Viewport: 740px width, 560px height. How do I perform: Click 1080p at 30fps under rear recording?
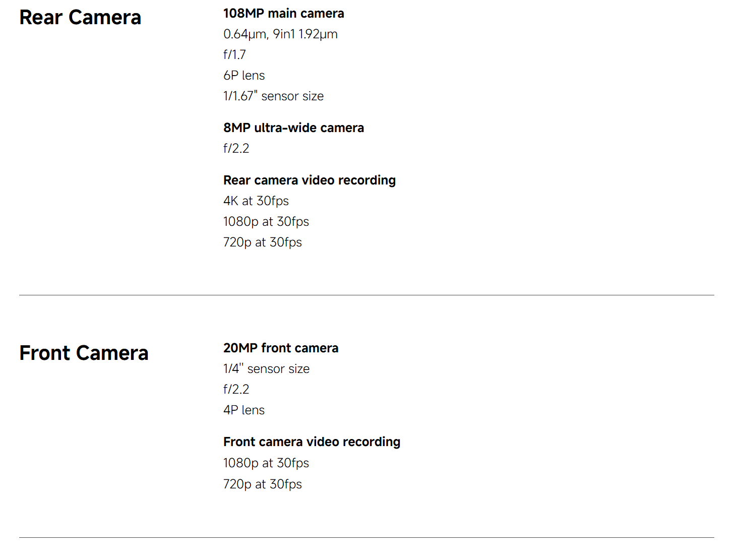pos(266,222)
